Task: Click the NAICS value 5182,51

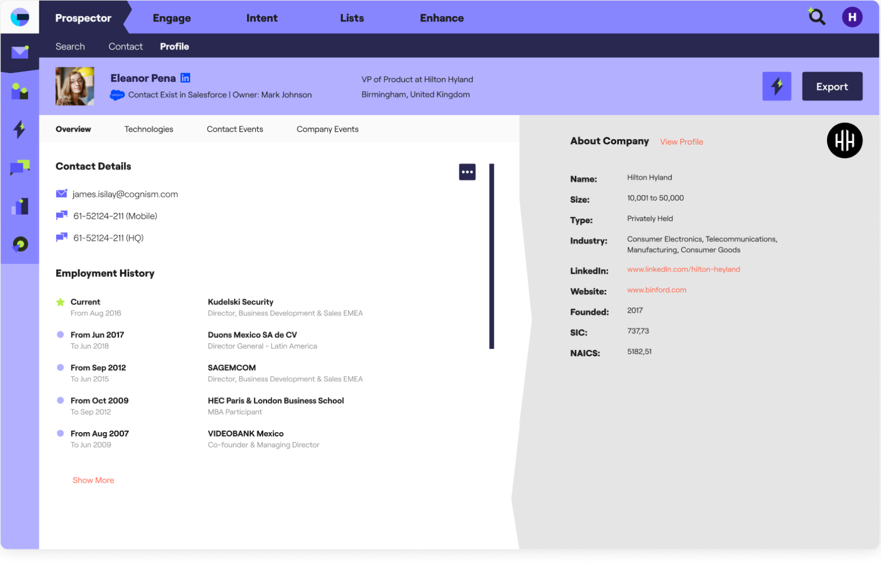Action: 639,352
